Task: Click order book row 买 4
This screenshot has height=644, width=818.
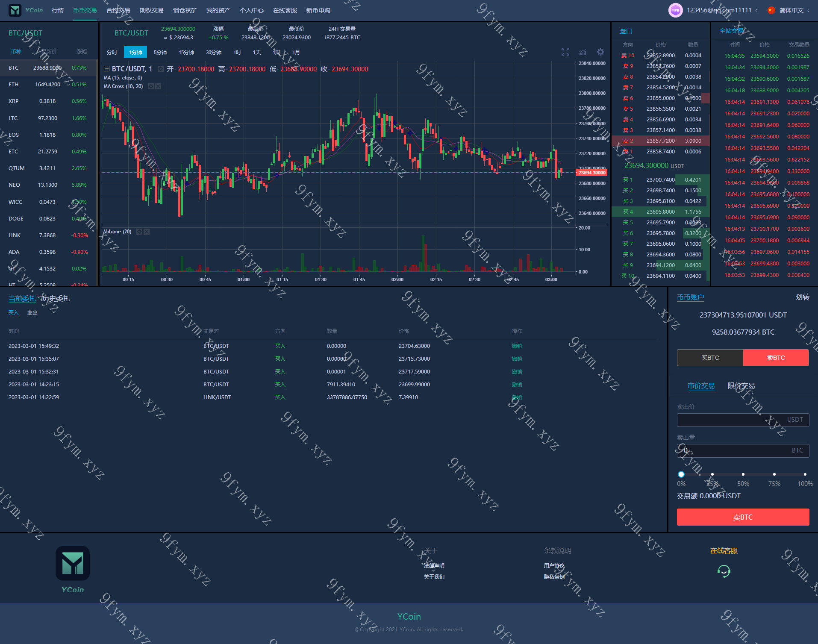Action: [x=661, y=212]
